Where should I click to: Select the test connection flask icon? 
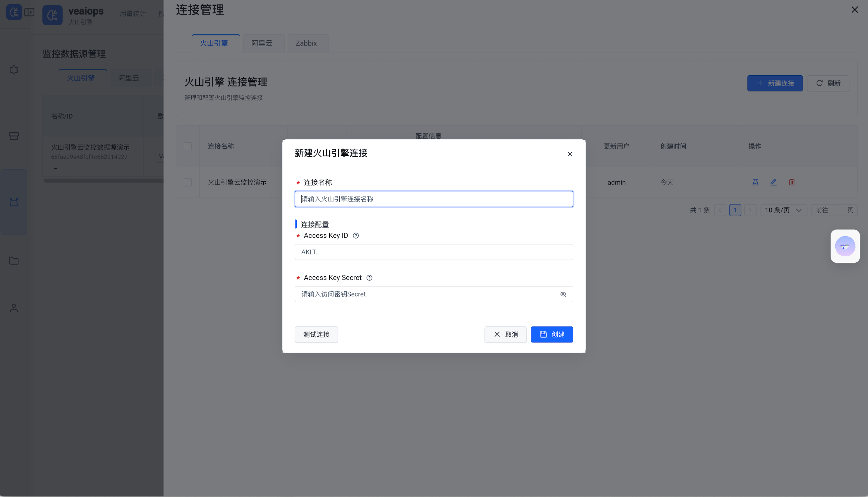coord(755,182)
